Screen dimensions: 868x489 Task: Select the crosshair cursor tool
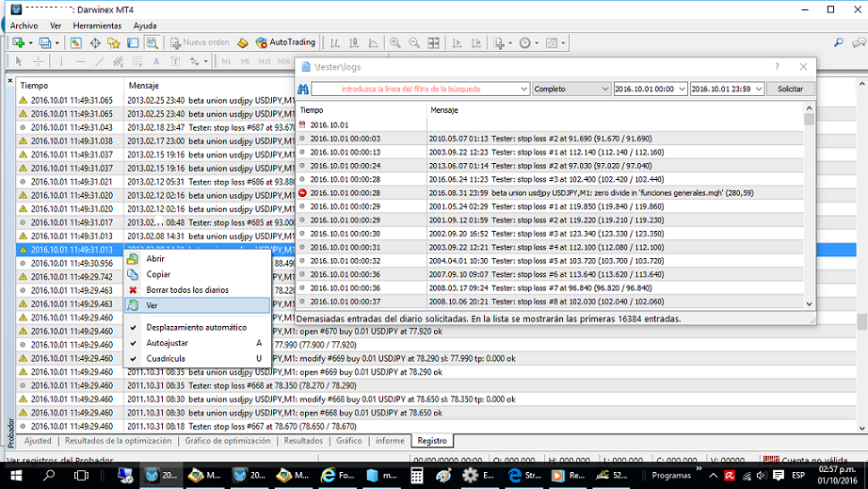[38, 61]
